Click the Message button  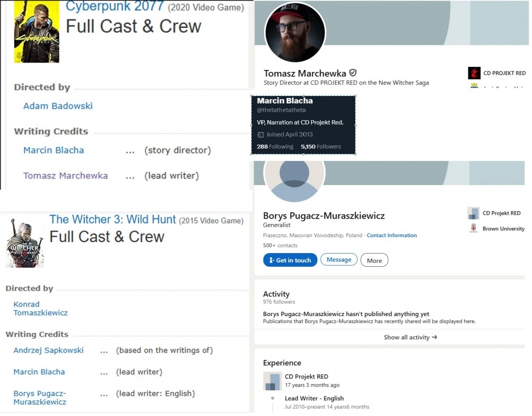click(x=338, y=260)
